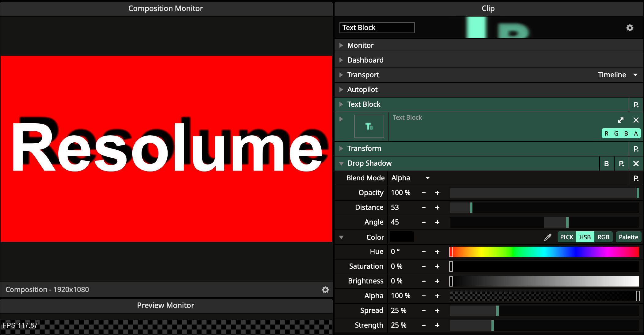Click the Text Block thumbnail icon
Screen dimensions: 644x335
(369, 126)
